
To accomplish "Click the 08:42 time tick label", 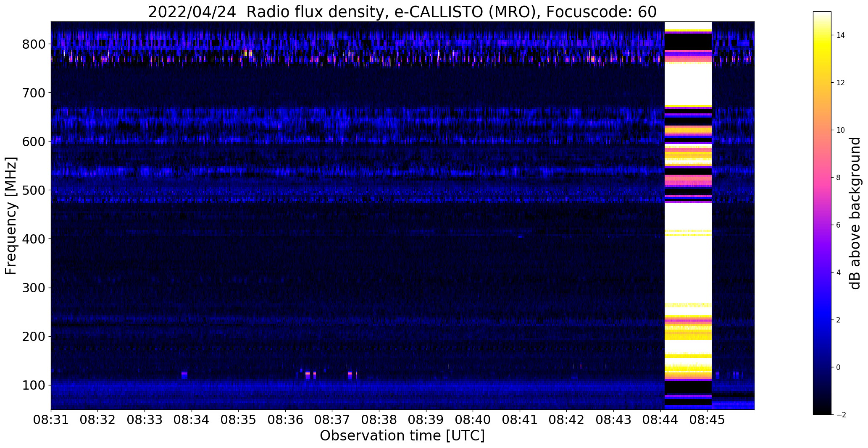I will (567, 419).
